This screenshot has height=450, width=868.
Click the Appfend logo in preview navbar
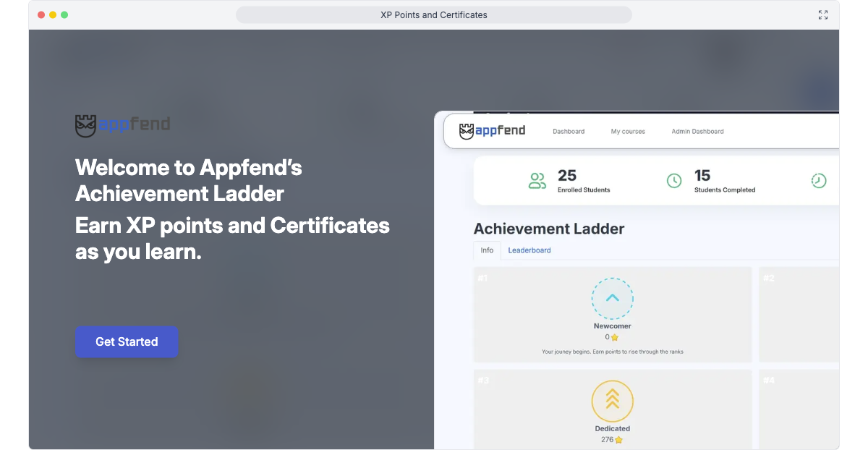click(492, 131)
